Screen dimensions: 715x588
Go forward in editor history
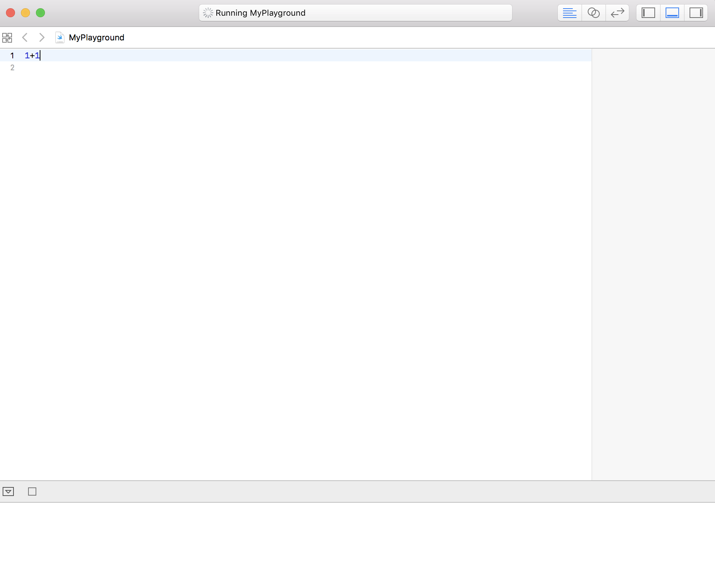click(42, 37)
